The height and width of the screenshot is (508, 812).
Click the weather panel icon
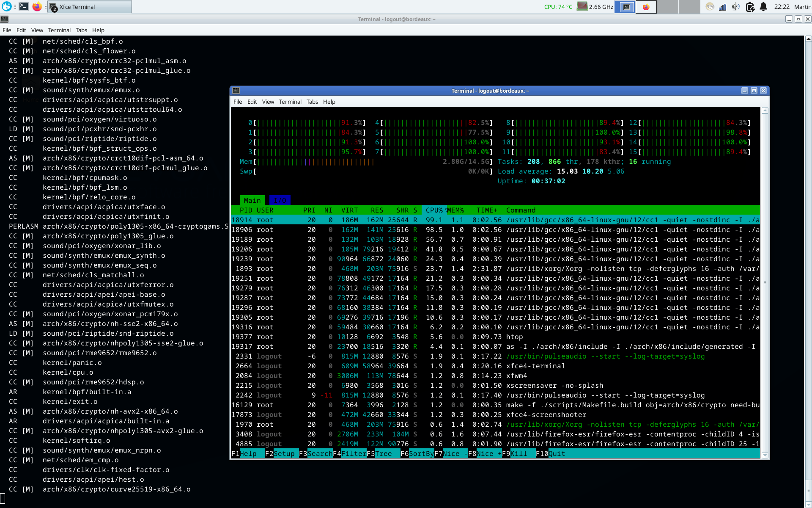pyautogui.click(x=710, y=6)
